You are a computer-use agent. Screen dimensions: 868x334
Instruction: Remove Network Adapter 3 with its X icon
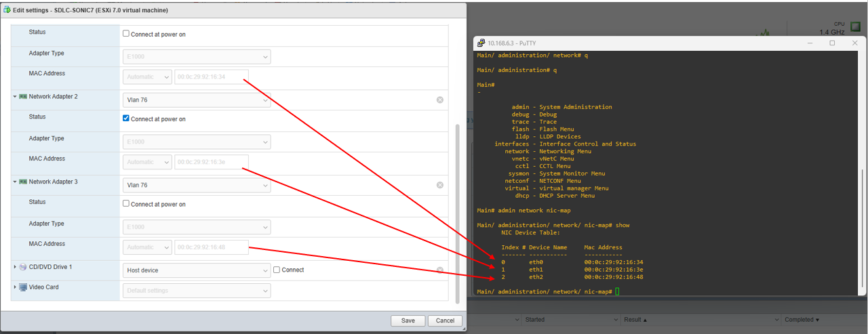[439, 185]
